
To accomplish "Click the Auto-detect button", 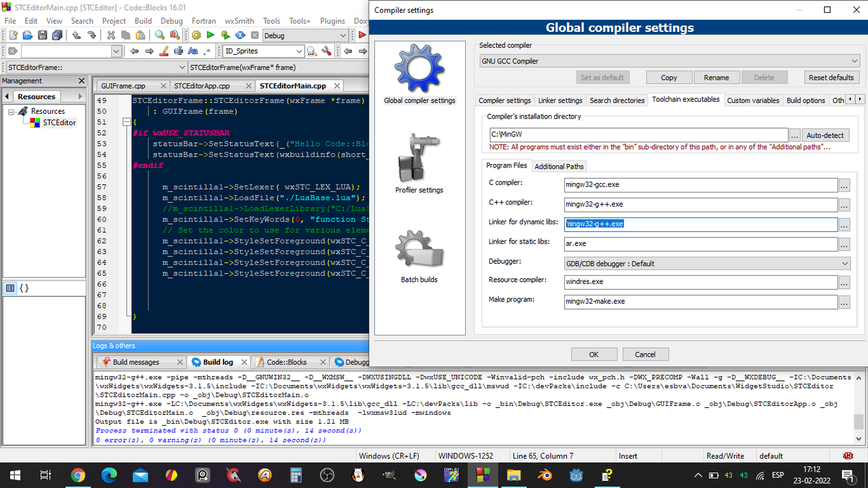I will 826,135.
